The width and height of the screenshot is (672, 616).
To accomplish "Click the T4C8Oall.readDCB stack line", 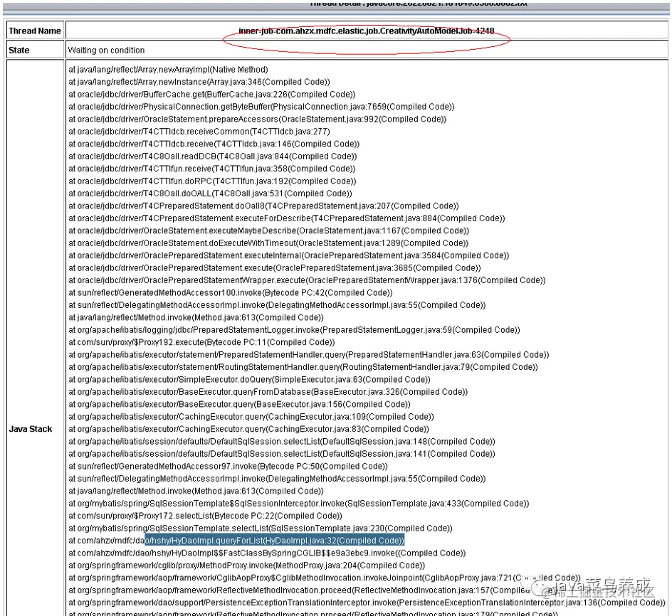I will pyautogui.click(x=213, y=156).
